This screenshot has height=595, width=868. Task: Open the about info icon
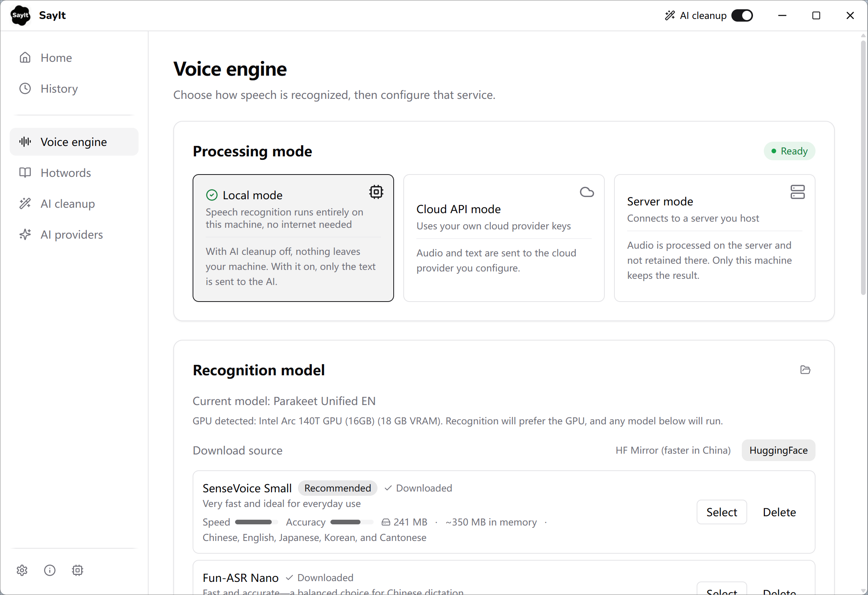tap(50, 570)
